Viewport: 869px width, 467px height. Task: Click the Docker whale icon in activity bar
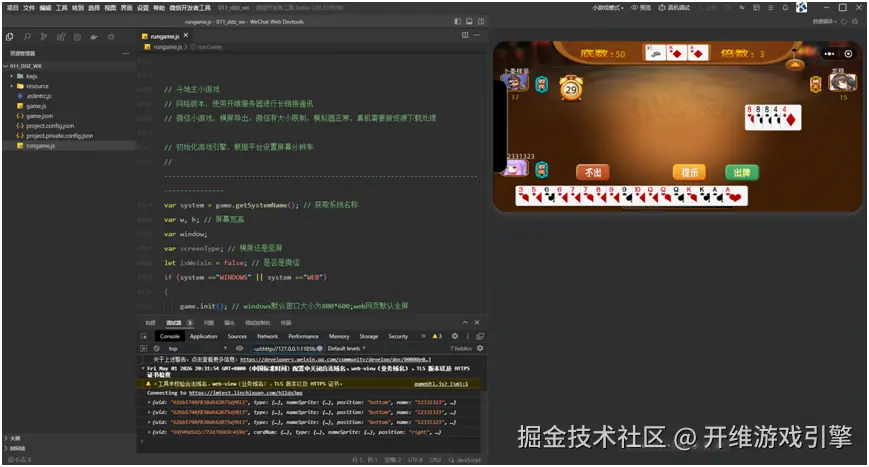[94, 37]
